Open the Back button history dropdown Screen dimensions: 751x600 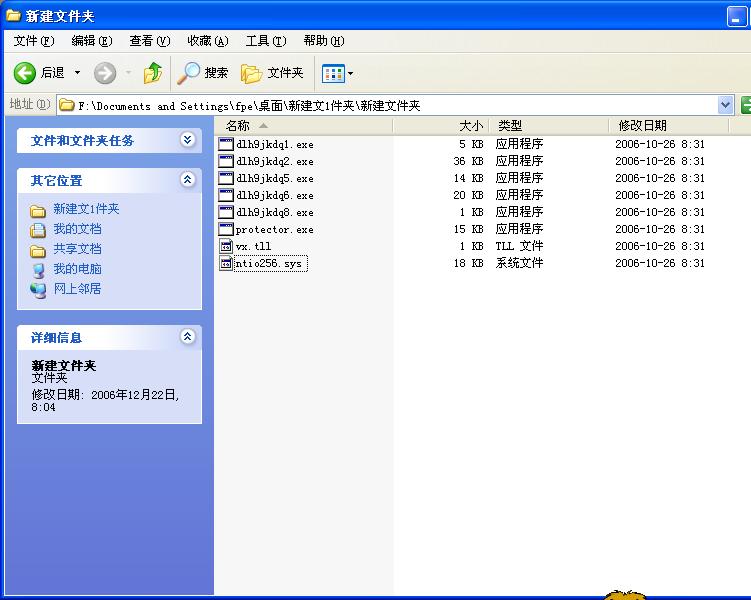tap(78, 73)
